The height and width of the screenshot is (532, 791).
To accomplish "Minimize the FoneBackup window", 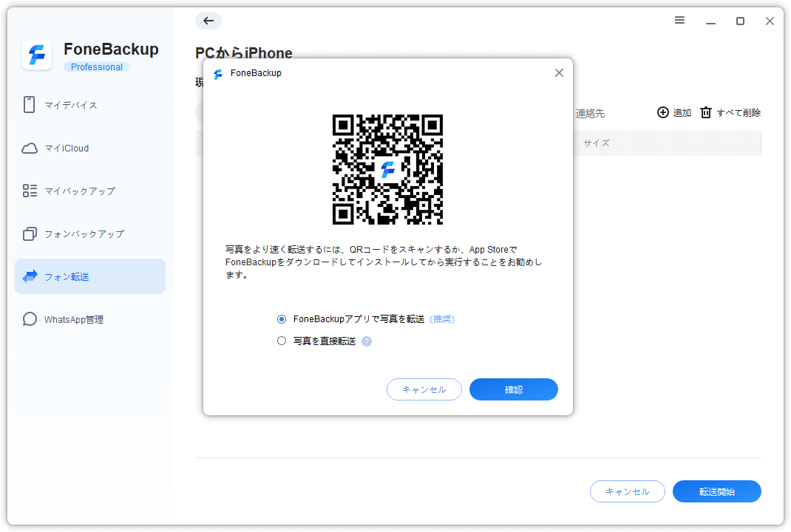I will pos(710,21).
